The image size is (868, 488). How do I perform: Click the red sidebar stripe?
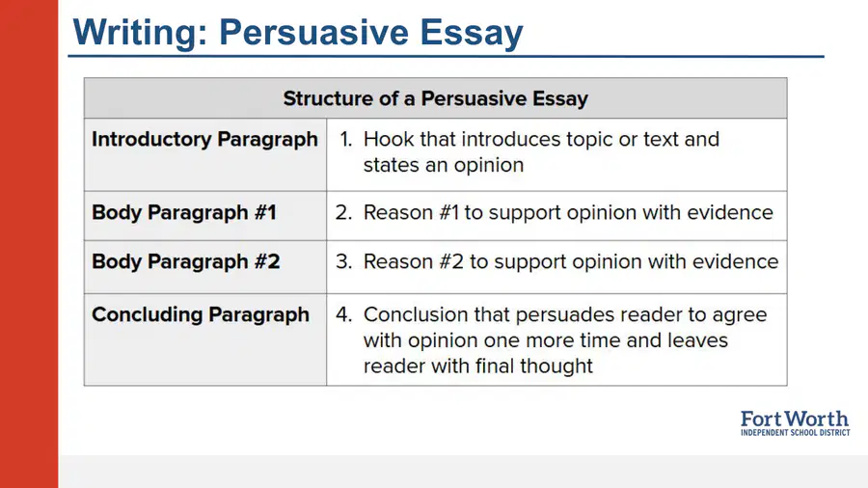29,244
